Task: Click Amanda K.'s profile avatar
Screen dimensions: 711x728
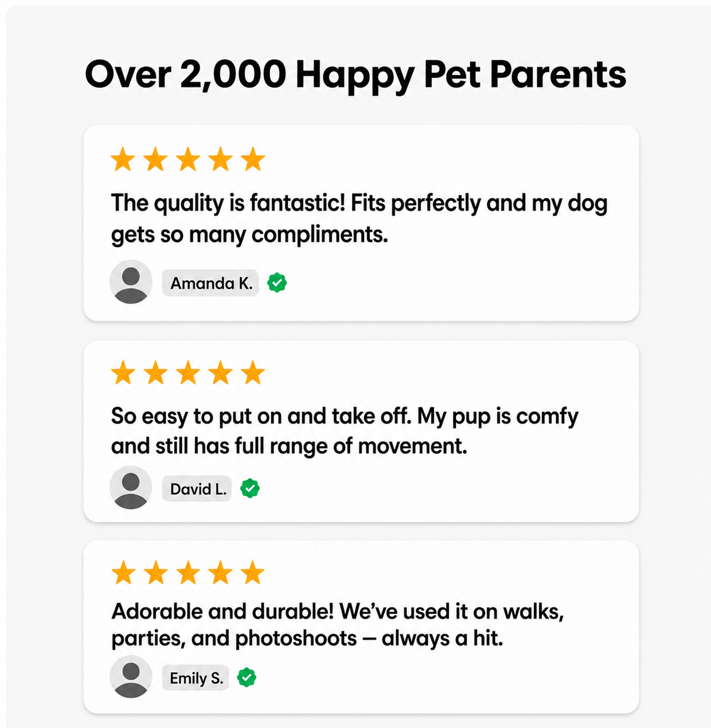Action: pos(131,282)
